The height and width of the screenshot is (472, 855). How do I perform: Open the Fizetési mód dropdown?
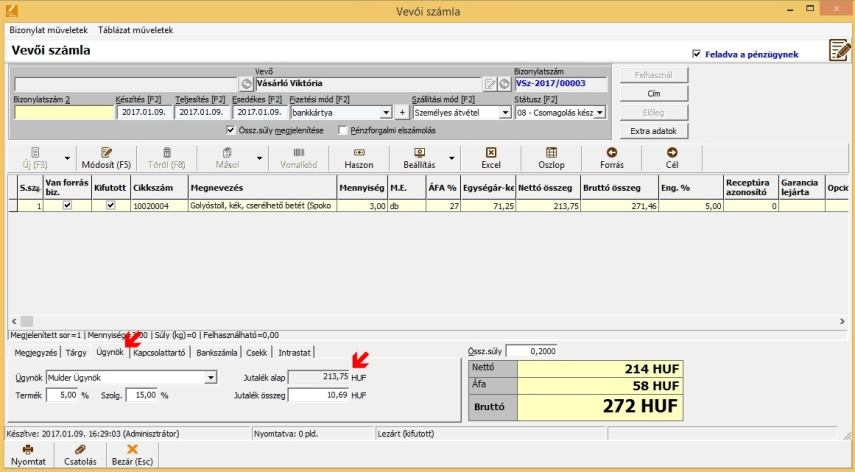[x=385, y=113]
